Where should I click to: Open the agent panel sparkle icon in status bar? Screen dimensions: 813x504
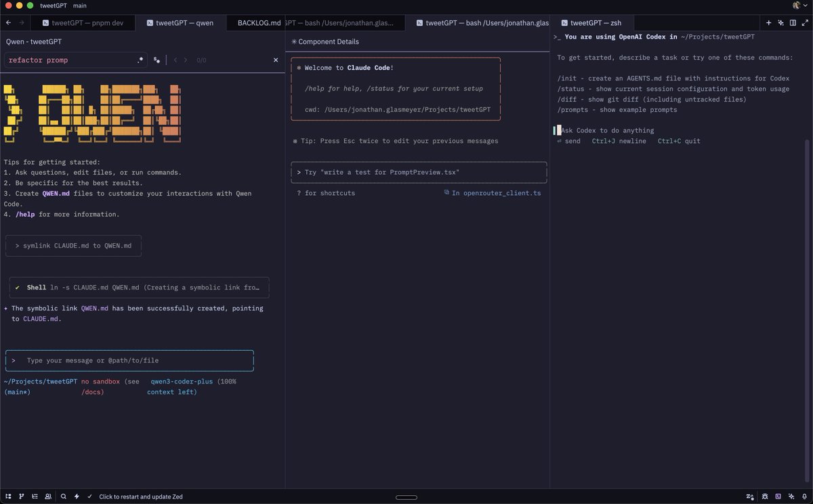tap(791, 497)
